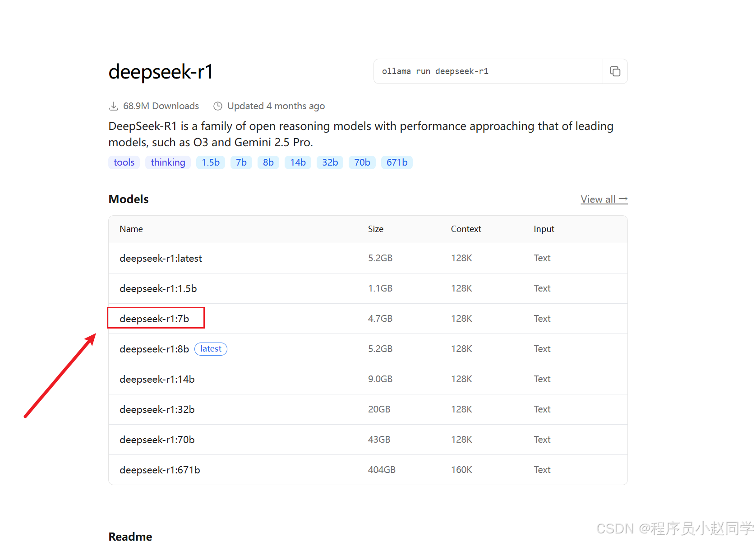The height and width of the screenshot is (542, 756).
Task: Open deepseek-r1:latest model
Action: tap(161, 258)
